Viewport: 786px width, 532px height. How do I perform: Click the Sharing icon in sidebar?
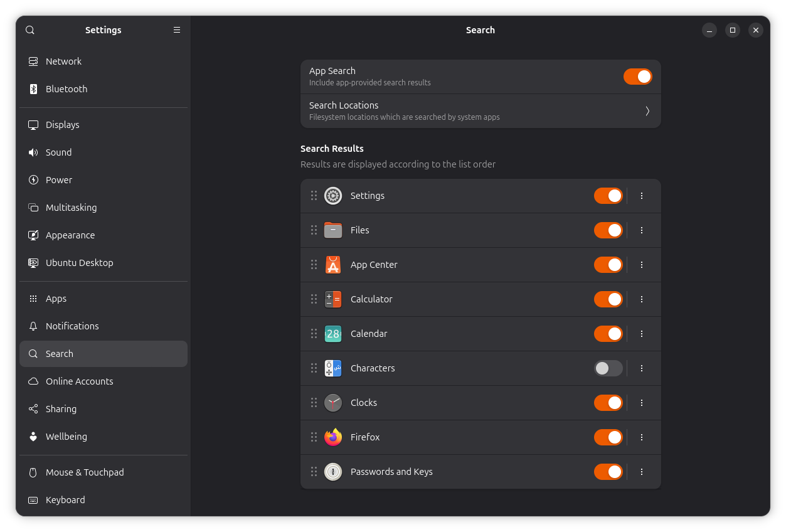pos(33,409)
